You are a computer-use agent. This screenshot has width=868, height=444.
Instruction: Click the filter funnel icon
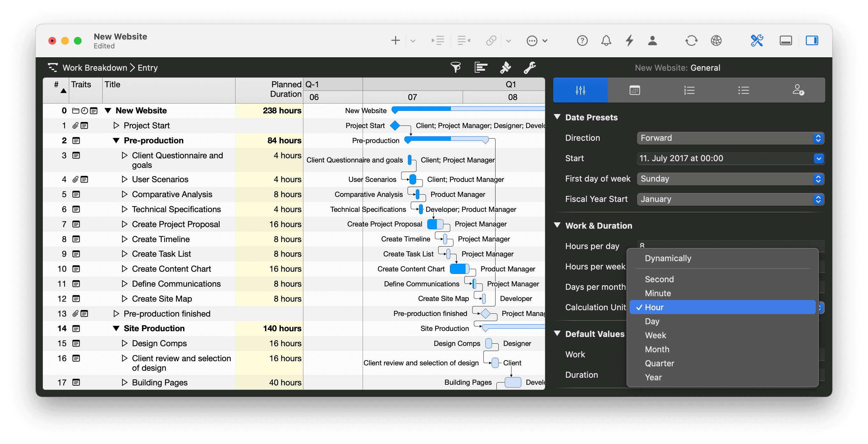click(456, 68)
